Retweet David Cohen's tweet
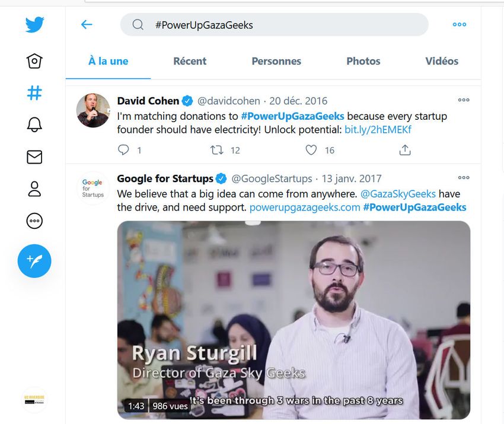This screenshot has width=504, height=424. [217, 150]
